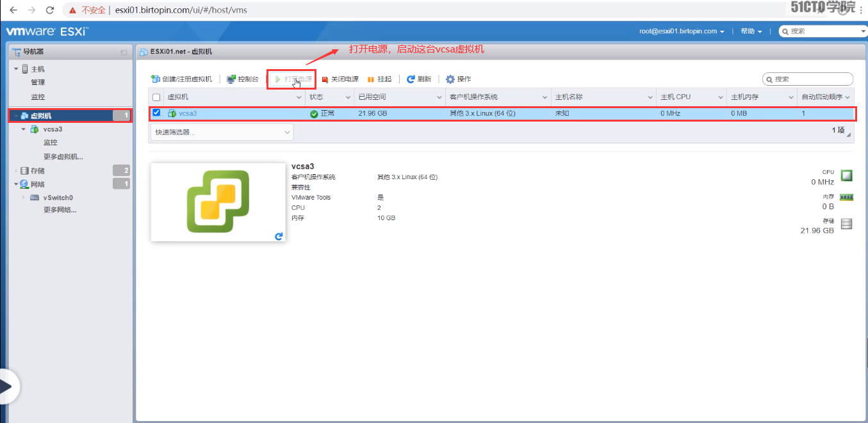Select 网络 in the navigator
Viewport: 868px width, 423px height.
coord(38,184)
